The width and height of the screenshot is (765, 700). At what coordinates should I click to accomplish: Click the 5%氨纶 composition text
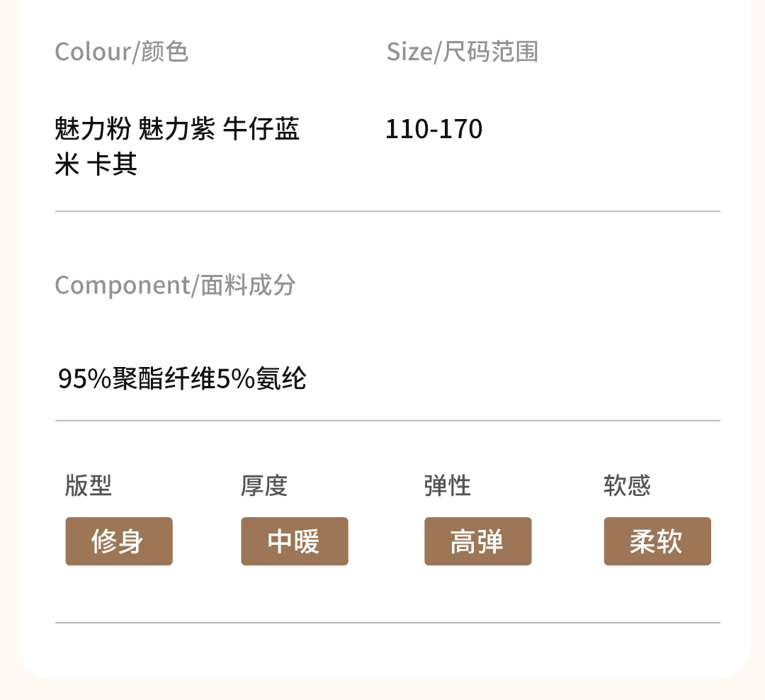[x=261, y=379]
